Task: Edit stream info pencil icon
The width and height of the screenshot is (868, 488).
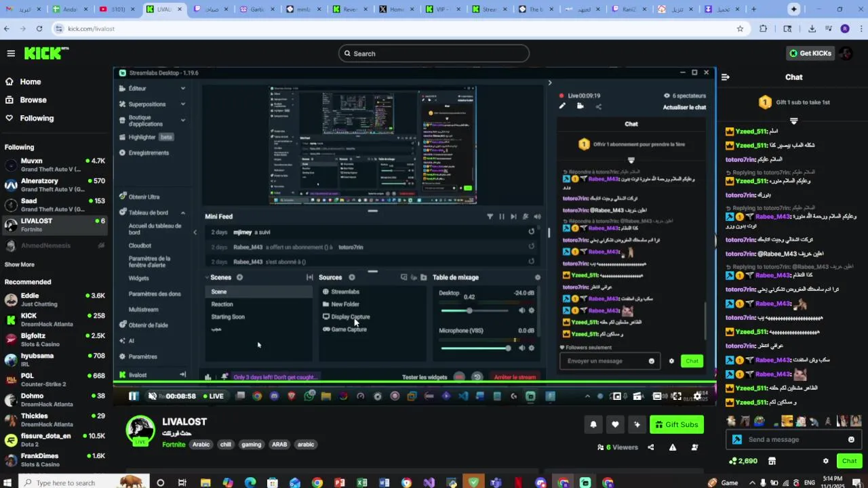Action: pos(562,106)
